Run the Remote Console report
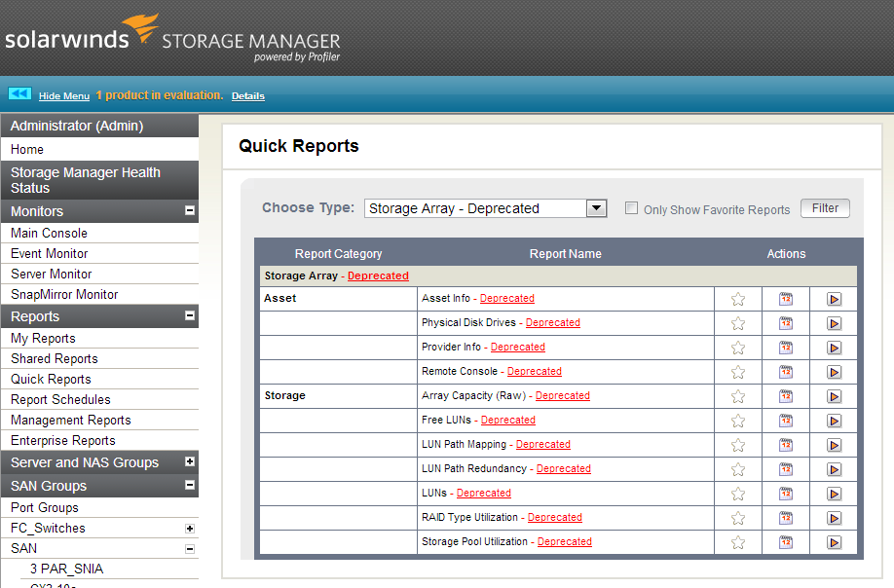This screenshot has width=894, height=588. [x=834, y=372]
